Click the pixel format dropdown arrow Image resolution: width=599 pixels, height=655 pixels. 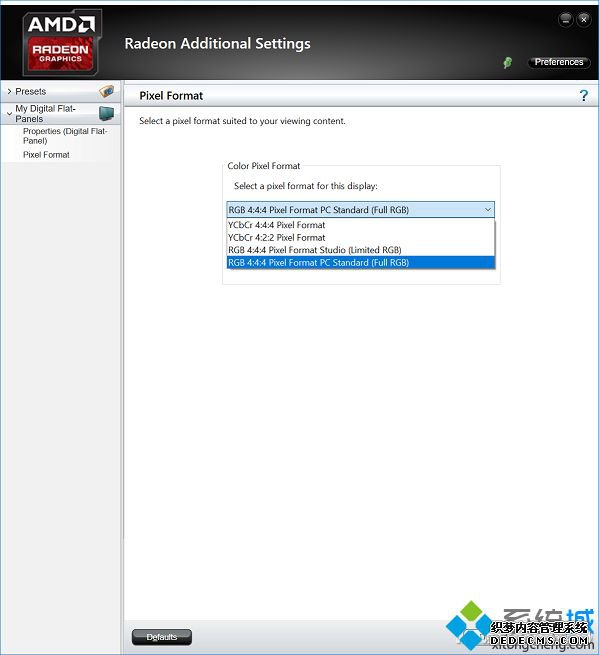pos(487,210)
